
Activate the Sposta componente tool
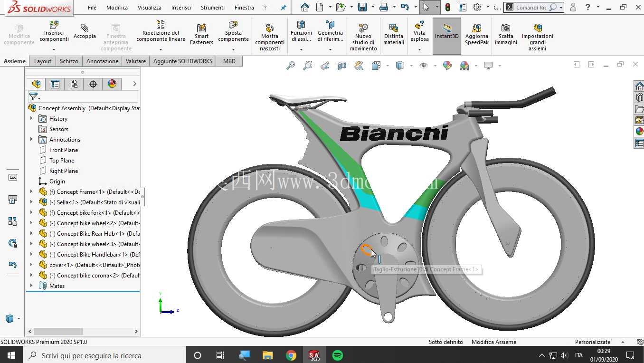coord(233,31)
